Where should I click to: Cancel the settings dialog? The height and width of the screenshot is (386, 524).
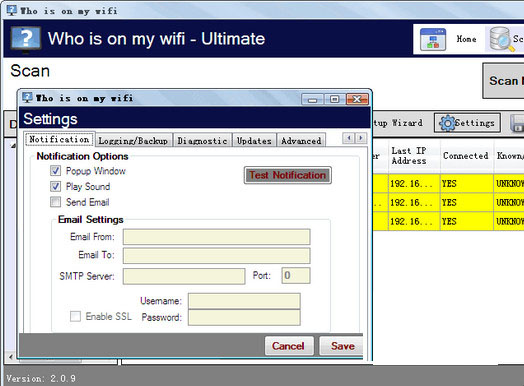tap(289, 346)
